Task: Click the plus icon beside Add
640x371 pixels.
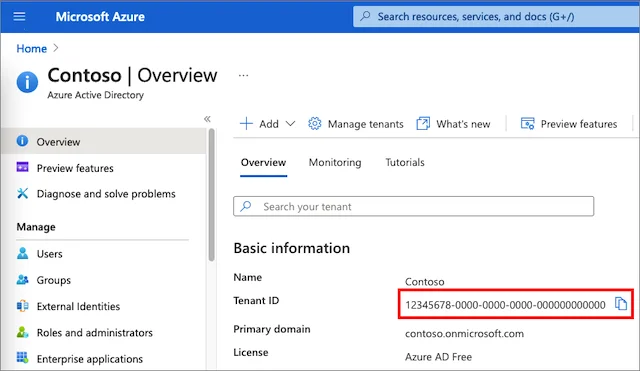Action: tap(246, 123)
